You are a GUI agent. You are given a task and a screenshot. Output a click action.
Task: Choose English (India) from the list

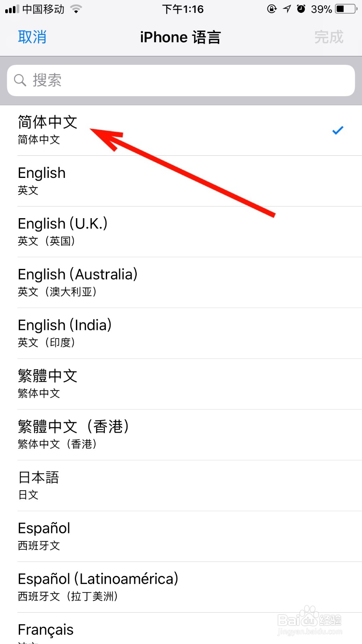pyautogui.click(x=181, y=333)
